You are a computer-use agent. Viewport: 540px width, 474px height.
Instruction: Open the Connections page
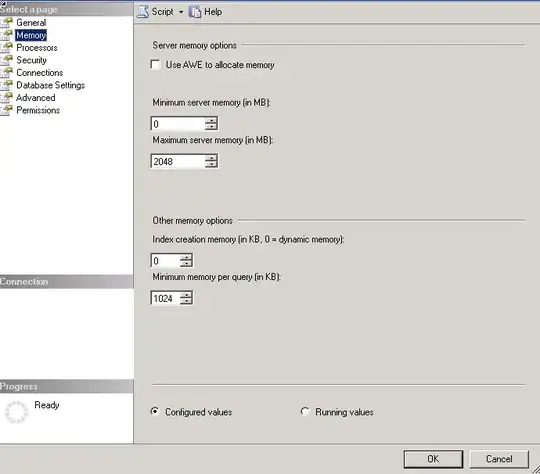pyautogui.click(x=40, y=73)
